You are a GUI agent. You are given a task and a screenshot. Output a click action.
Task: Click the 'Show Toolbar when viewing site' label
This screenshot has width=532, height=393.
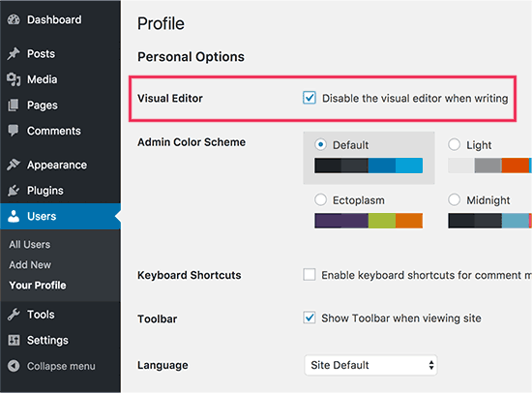tap(401, 318)
